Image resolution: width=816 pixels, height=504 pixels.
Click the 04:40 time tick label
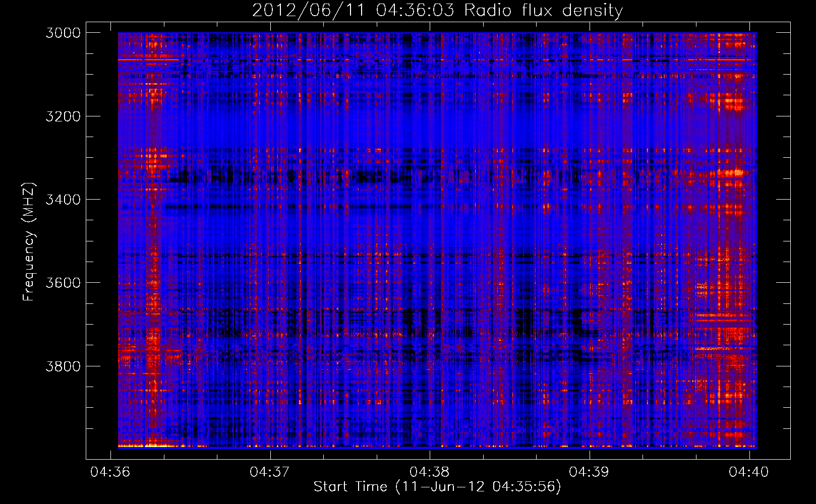(749, 472)
